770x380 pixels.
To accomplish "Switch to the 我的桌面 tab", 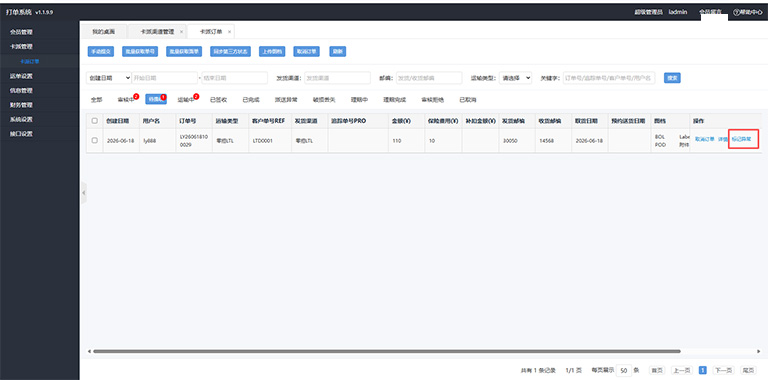I will [x=103, y=31].
